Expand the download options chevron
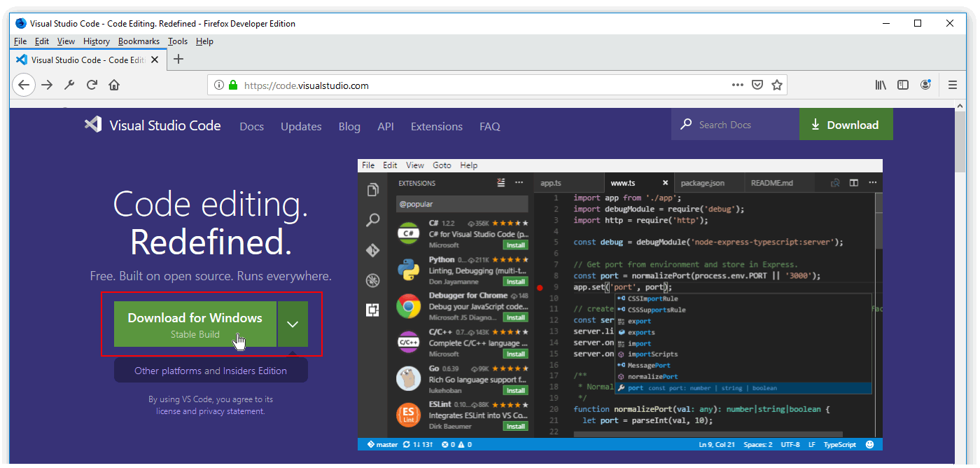980x468 pixels. pyautogui.click(x=293, y=324)
